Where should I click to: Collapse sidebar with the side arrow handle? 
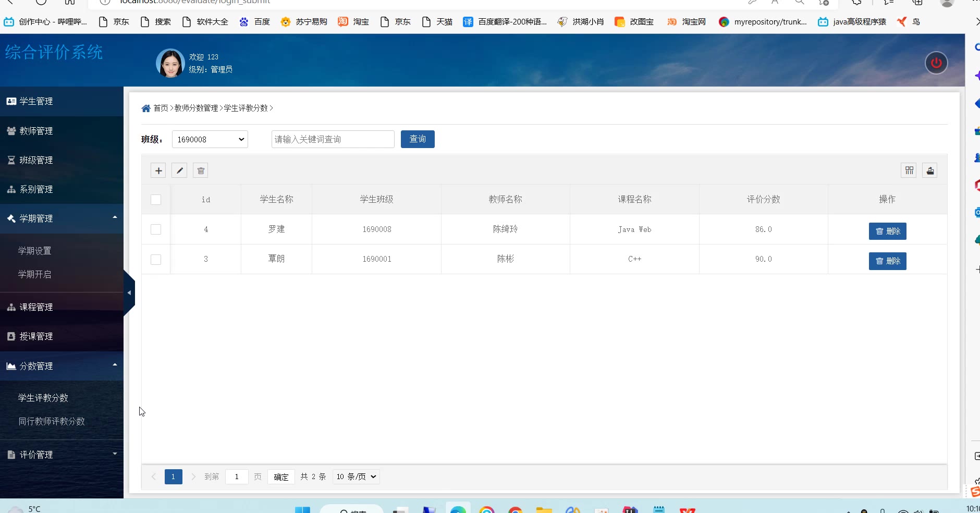point(129,292)
